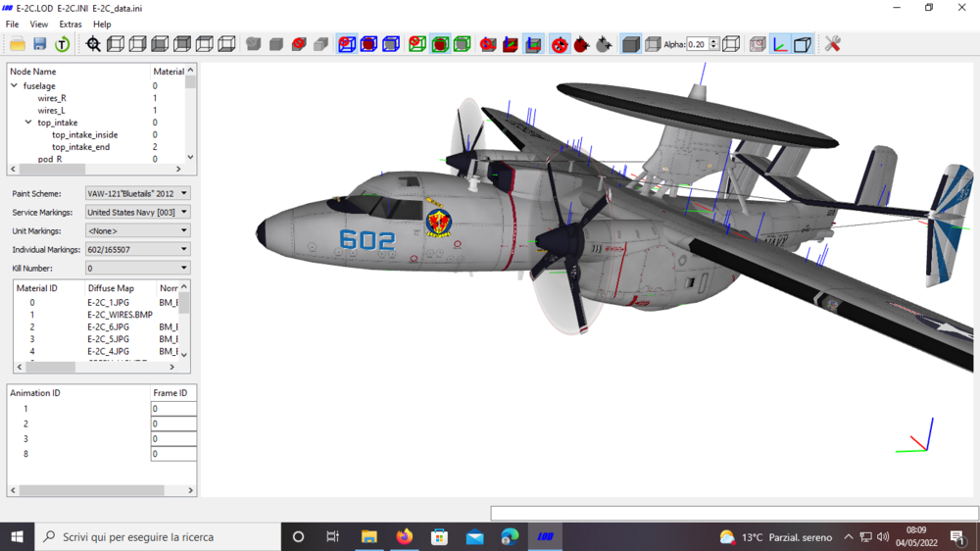980x551 pixels.
Task: Open Firefox from the taskbar
Action: (x=405, y=536)
